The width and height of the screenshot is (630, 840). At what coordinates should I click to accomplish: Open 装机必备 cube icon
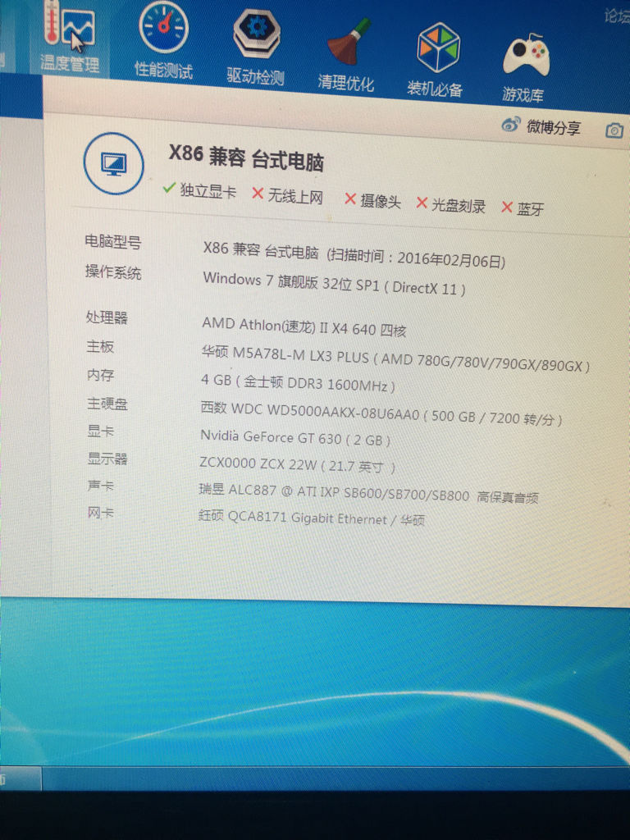pyautogui.click(x=438, y=48)
